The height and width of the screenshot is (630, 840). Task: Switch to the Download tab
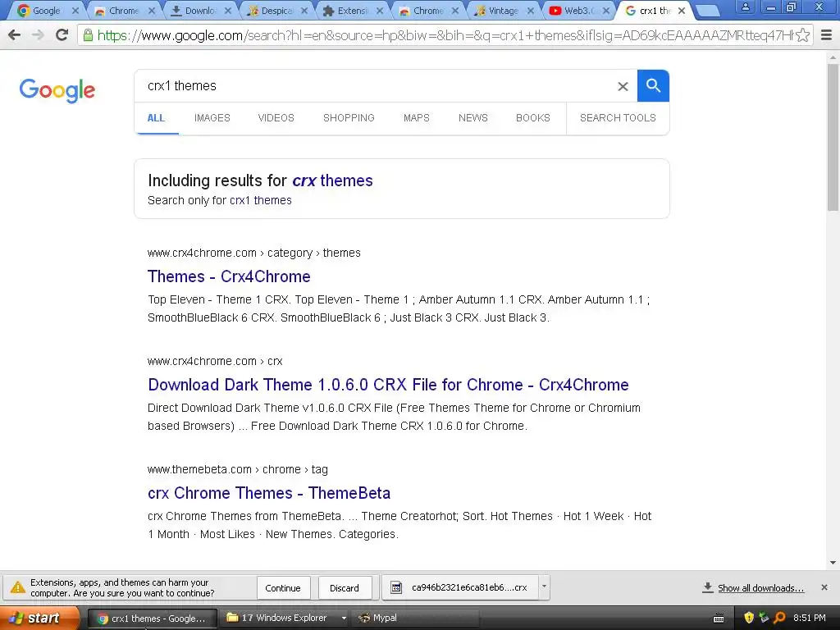tap(200, 11)
